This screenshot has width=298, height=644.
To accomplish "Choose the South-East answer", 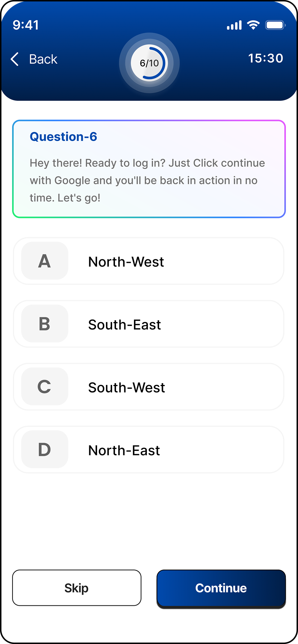I will tap(125, 325).
